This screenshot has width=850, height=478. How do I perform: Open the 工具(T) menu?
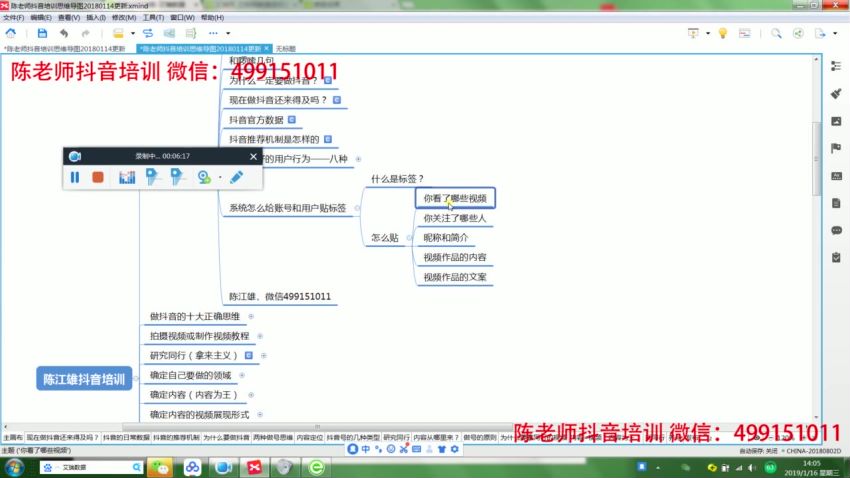pos(153,18)
